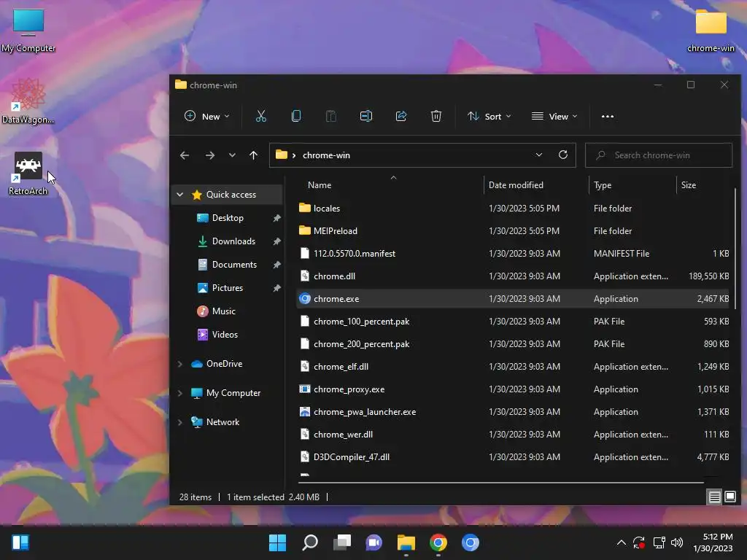Select the MEIPreload folder
The image size is (747, 560).
pyautogui.click(x=514, y=231)
